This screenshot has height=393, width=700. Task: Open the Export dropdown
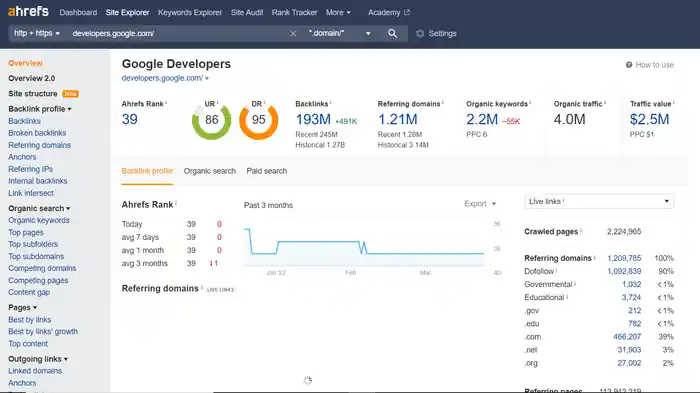(480, 204)
